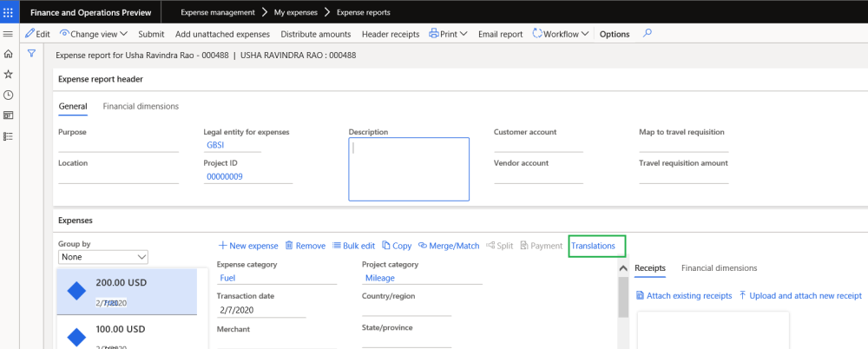868x349 pixels.
Task: Click the search magnifier icon in toolbar
Action: point(648,34)
